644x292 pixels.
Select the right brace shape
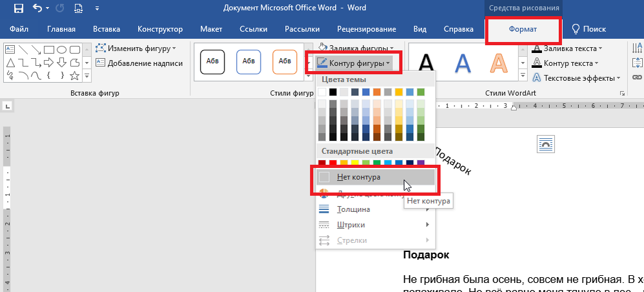(x=61, y=76)
